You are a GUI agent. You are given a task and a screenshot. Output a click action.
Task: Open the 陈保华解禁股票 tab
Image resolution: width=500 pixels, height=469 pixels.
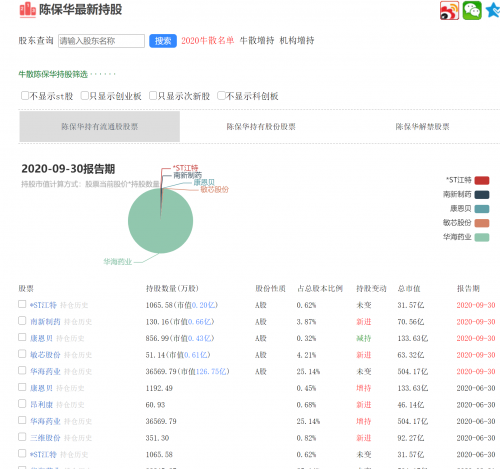pos(422,127)
